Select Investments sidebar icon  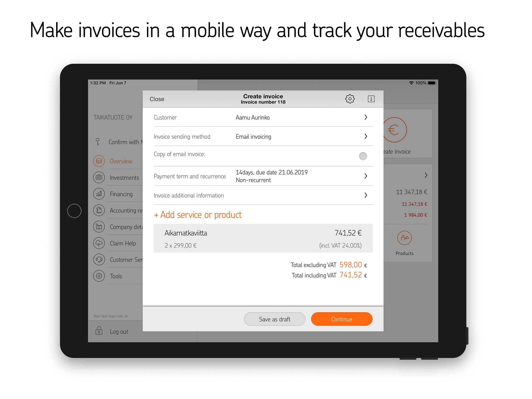point(98,177)
